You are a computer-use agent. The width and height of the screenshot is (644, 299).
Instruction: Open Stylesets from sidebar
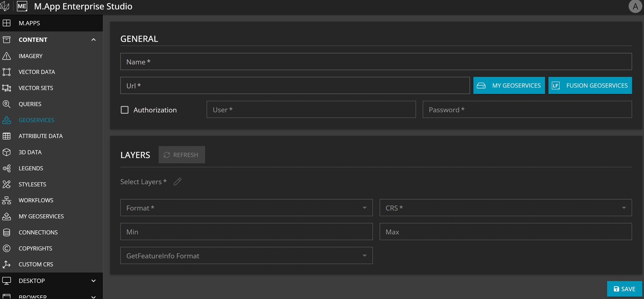(52, 184)
